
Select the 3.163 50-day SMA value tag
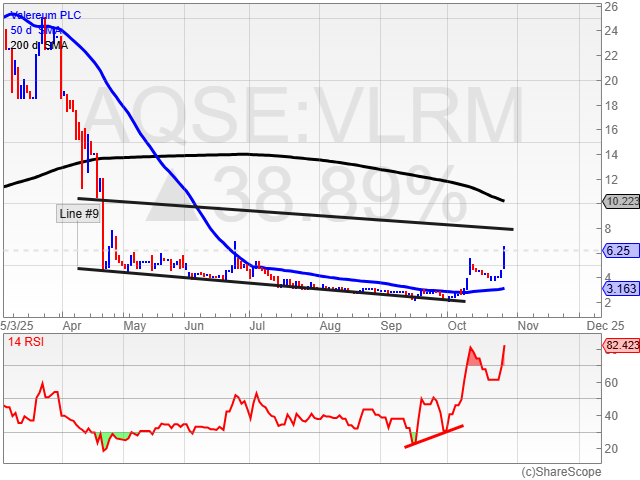pyautogui.click(x=621, y=289)
